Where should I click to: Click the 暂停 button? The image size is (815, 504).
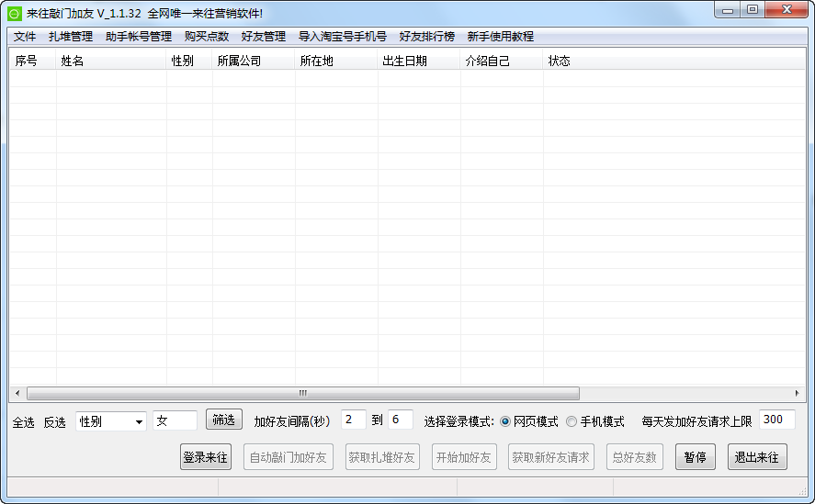tap(696, 457)
